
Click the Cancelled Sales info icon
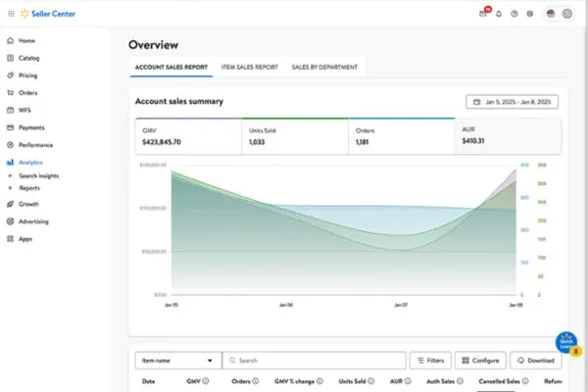click(525, 381)
